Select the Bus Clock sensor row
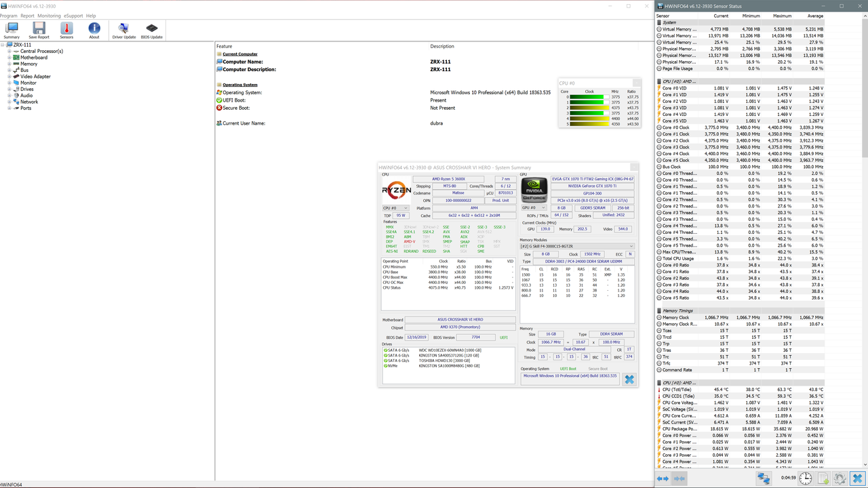The image size is (868, 488). [741, 167]
